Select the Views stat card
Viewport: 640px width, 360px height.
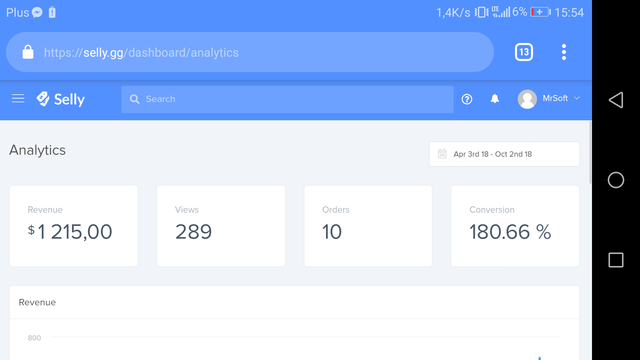(221, 226)
